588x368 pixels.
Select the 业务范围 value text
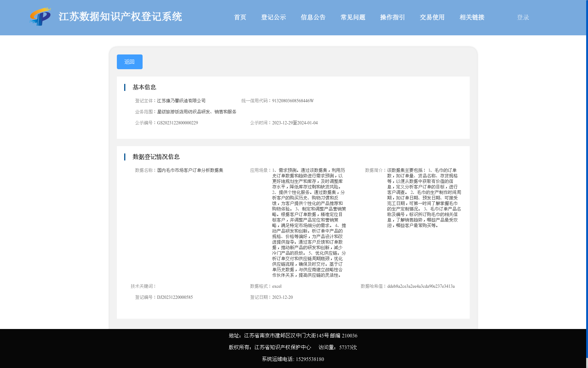click(197, 112)
